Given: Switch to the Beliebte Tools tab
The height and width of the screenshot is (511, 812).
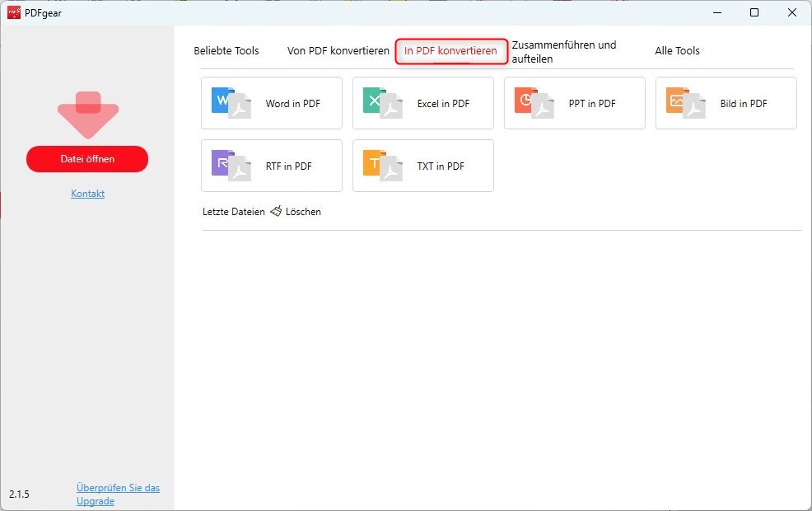Looking at the screenshot, I should [226, 51].
